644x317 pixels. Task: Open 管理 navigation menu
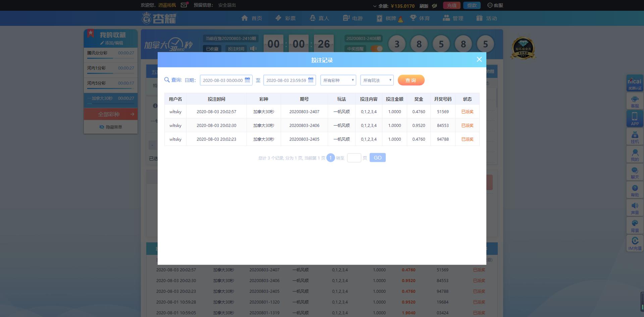tap(453, 18)
